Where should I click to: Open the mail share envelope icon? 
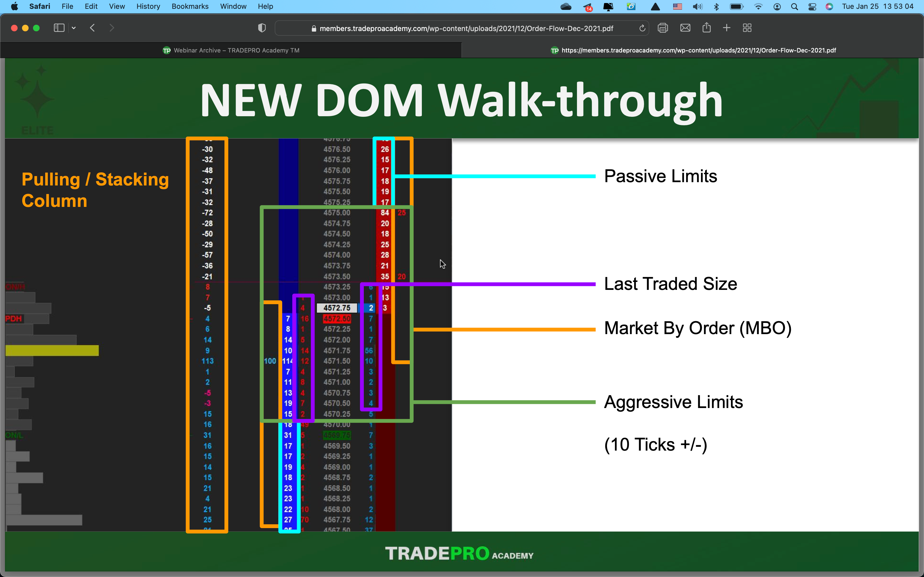685,28
